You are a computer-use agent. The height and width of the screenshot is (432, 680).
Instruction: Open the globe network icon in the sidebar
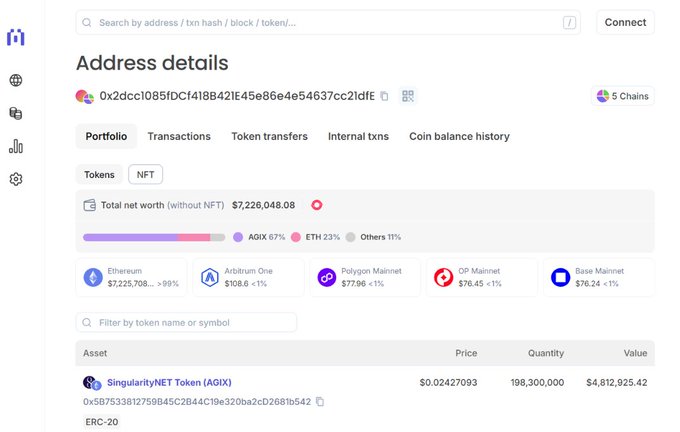click(x=16, y=80)
